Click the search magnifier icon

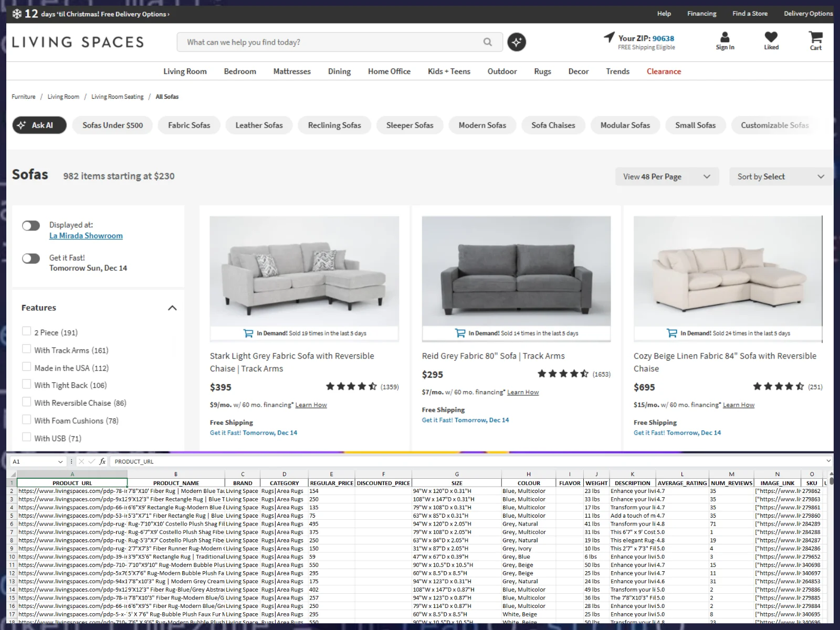click(x=488, y=42)
